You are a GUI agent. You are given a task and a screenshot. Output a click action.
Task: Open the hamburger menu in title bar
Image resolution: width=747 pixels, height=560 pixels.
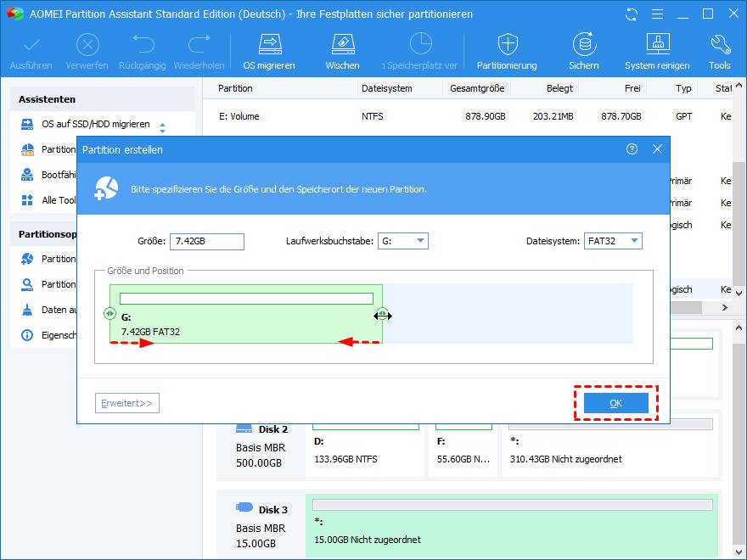pos(657,14)
